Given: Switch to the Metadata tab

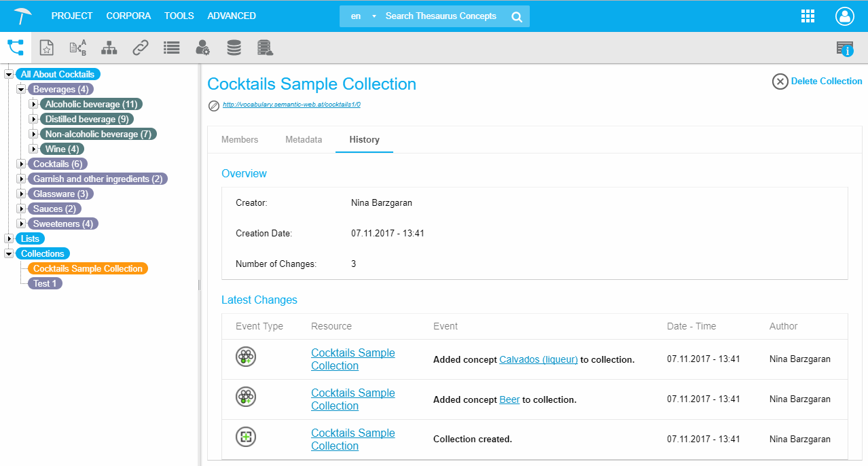Looking at the screenshot, I should pos(304,140).
